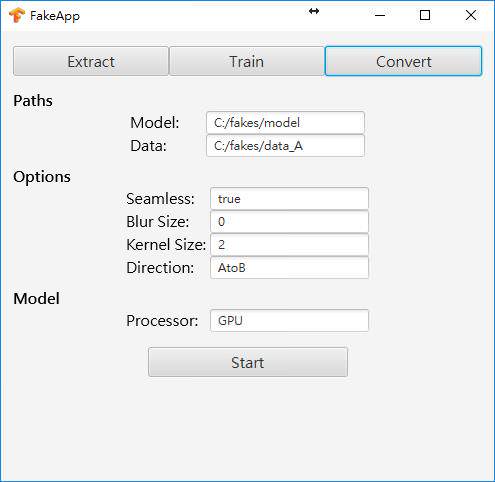Click the Seamless option field
Viewport: 495px width, 482px height.
tap(289, 199)
